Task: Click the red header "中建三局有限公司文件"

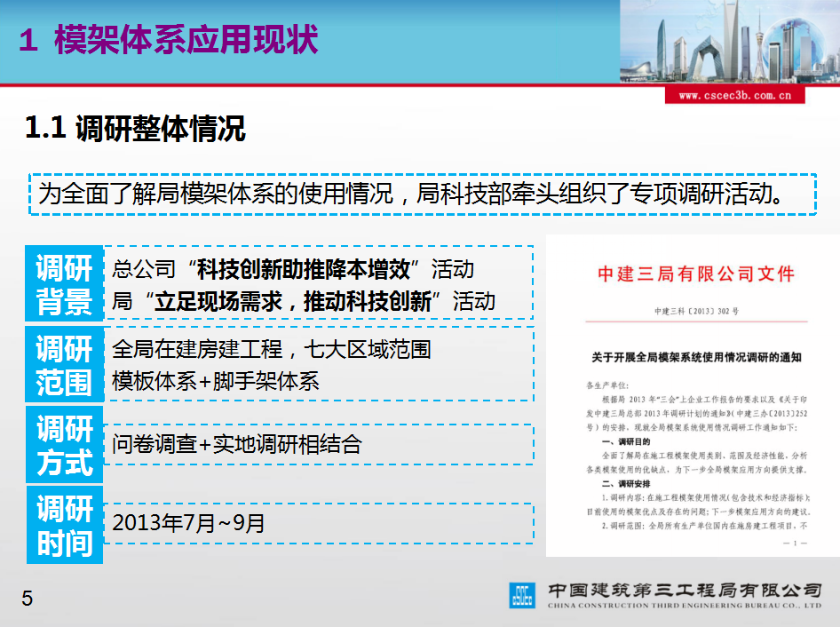Action: pyautogui.click(x=696, y=274)
